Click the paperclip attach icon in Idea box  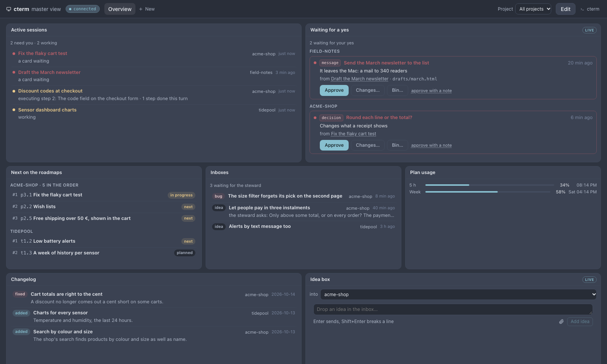click(x=561, y=322)
